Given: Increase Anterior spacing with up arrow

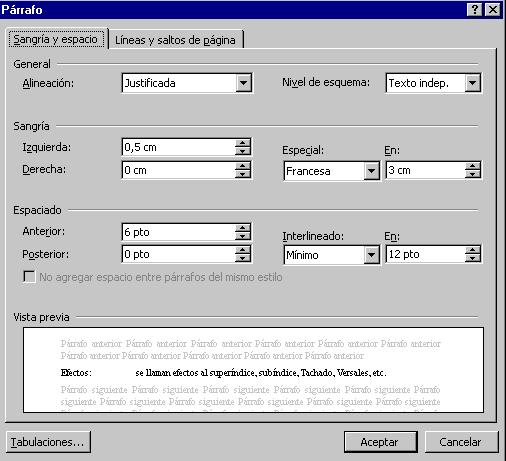Looking at the screenshot, I should 242,228.
